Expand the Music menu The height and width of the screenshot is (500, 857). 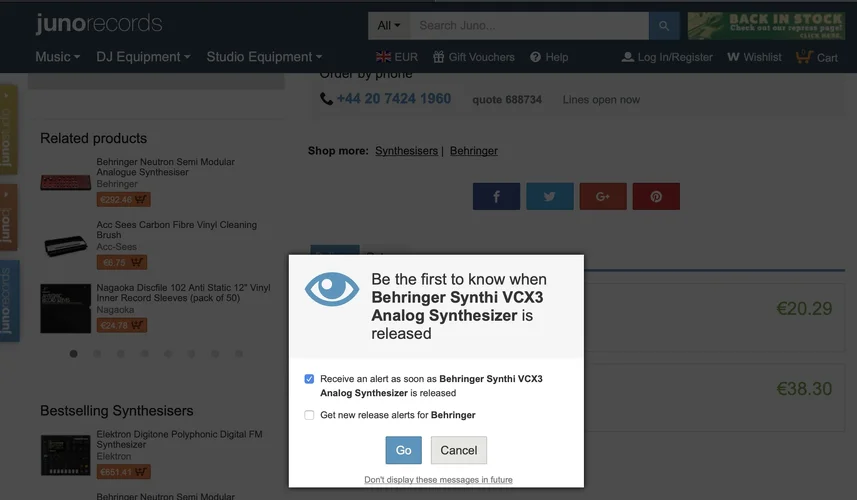coord(57,57)
